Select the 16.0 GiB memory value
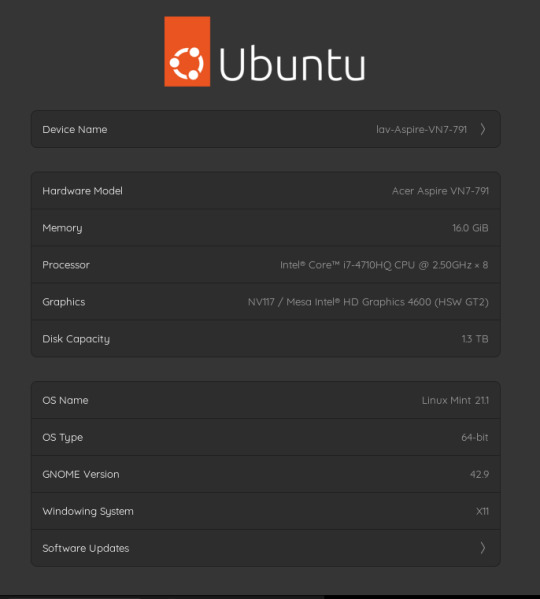The image size is (540, 599). click(x=470, y=228)
